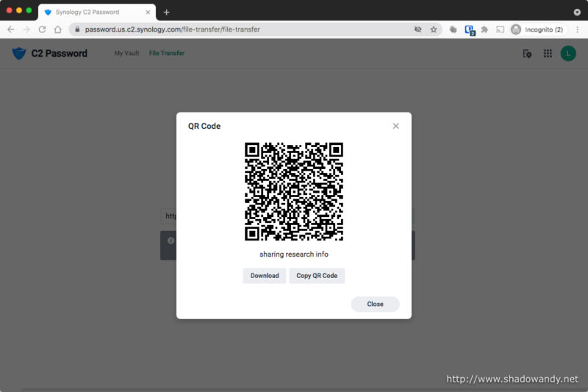Click the Close button in dialog
Image resolution: width=588 pixels, height=392 pixels.
pos(375,304)
